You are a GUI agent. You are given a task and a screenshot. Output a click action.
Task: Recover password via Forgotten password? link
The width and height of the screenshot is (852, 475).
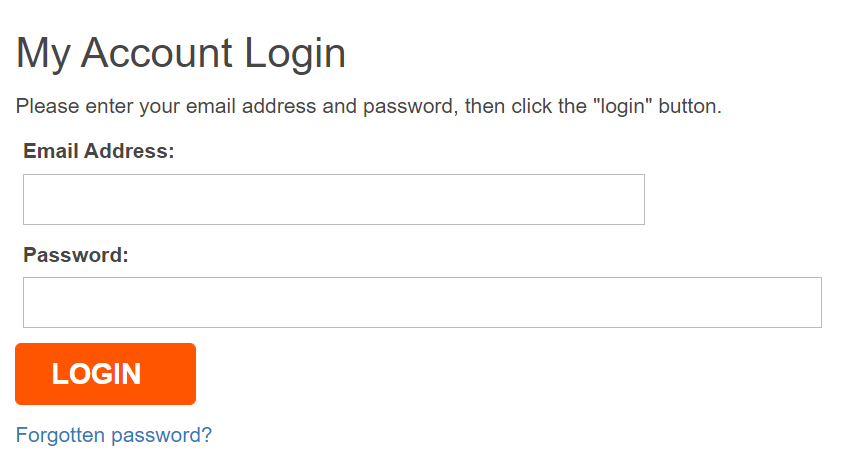tap(114, 435)
